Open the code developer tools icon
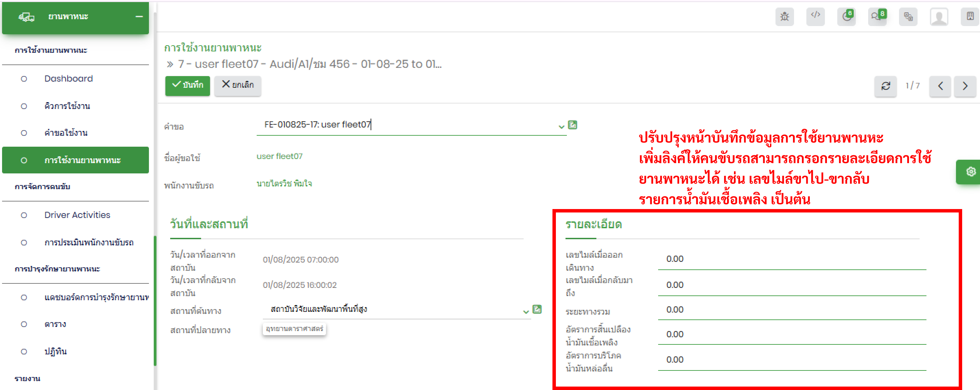This screenshot has height=390, width=980. pos(815,16)
